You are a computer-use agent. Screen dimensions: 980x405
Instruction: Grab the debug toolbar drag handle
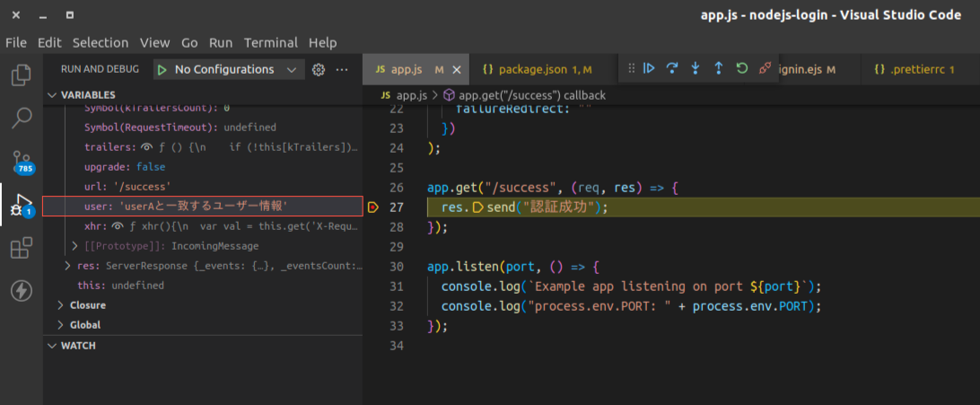point(631,68)
